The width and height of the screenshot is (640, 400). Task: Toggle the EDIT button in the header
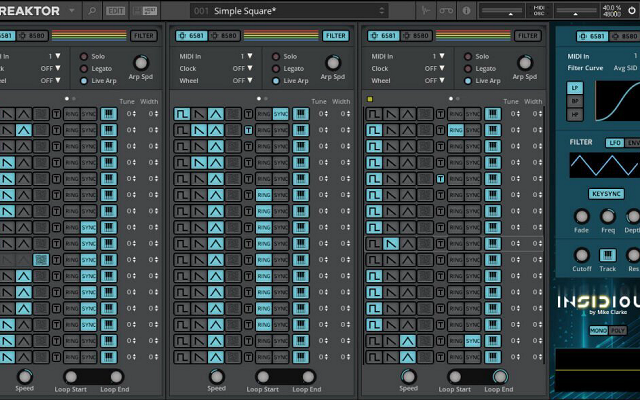pos(116,11)
